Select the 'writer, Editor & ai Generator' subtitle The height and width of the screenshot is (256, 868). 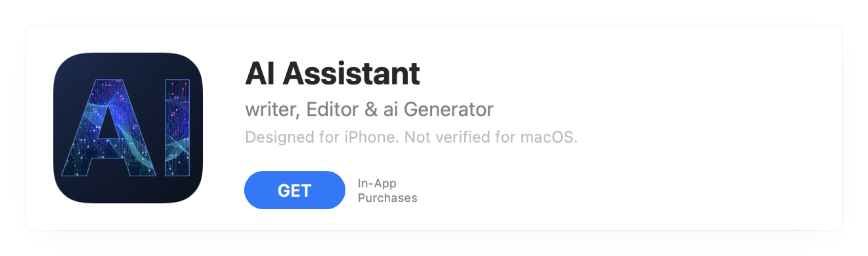click(369, 110)
